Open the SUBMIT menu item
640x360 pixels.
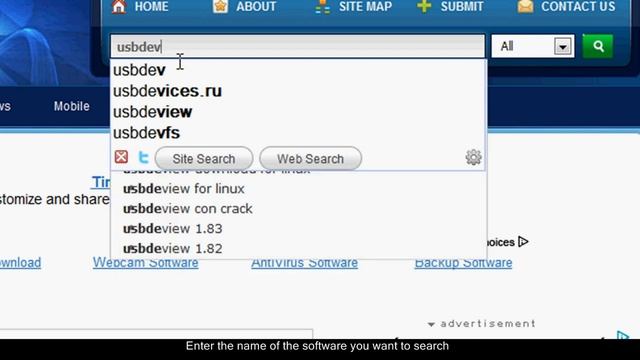point(462,7)
